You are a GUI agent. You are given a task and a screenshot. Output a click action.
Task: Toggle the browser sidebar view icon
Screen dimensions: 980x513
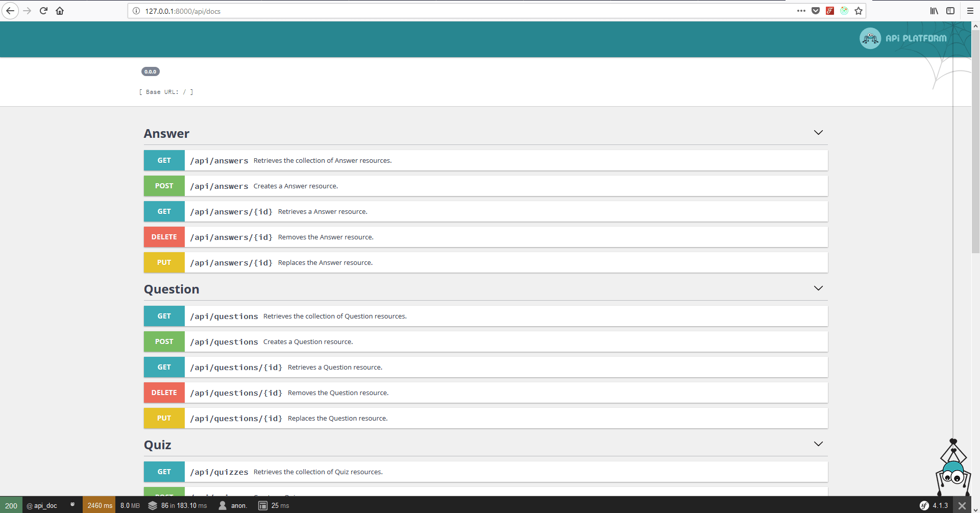950,11
